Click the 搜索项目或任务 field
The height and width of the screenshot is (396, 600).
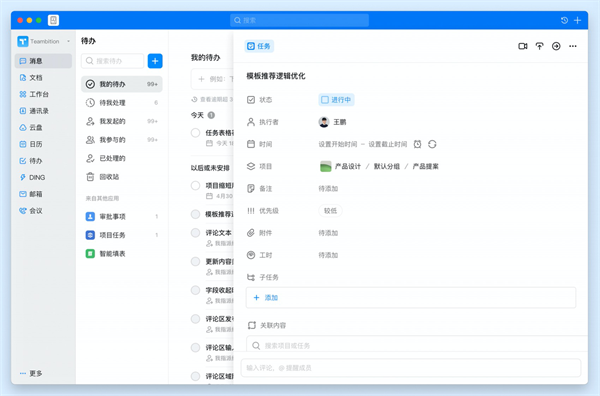417,344
